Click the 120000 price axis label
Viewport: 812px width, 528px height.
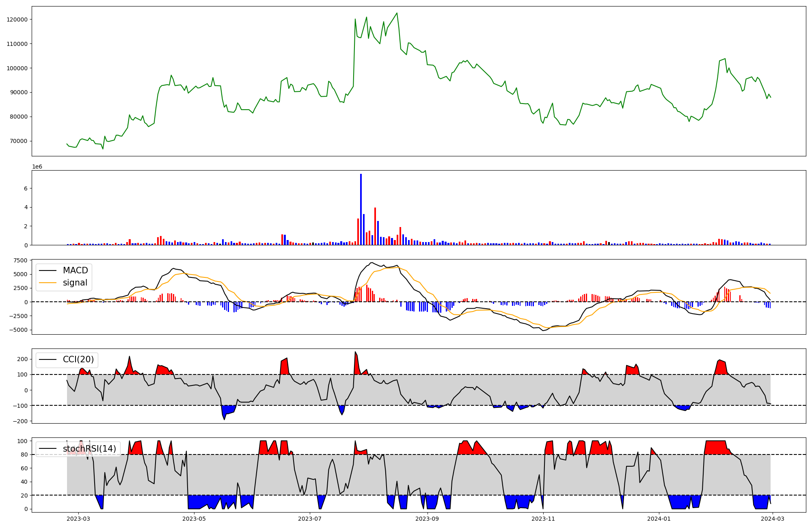pos(17,19)
